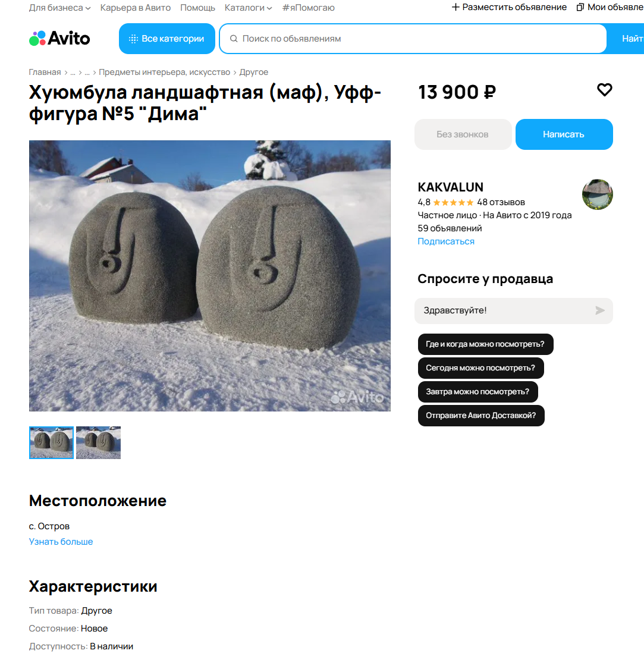Click the "Написать" button
This screenshot has width=644, height=666.
pos(564,134)
